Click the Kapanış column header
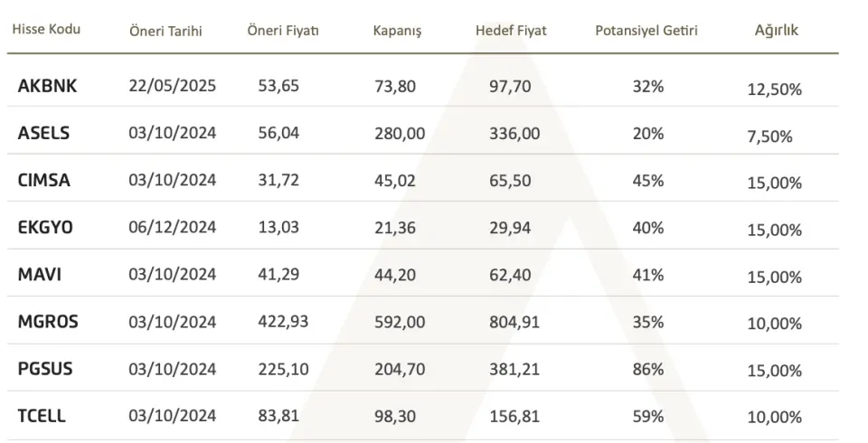 [x=397, y=31]
